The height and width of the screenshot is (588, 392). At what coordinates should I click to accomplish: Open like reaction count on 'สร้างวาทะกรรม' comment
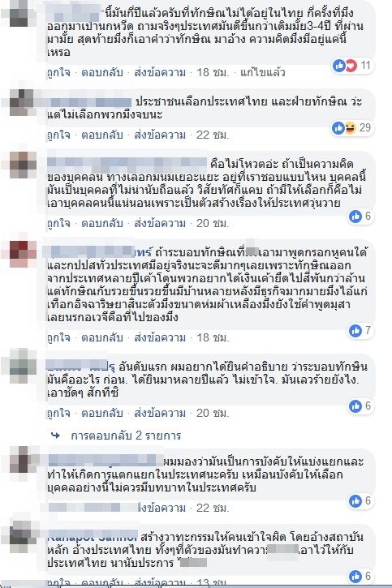coord(360,576)
